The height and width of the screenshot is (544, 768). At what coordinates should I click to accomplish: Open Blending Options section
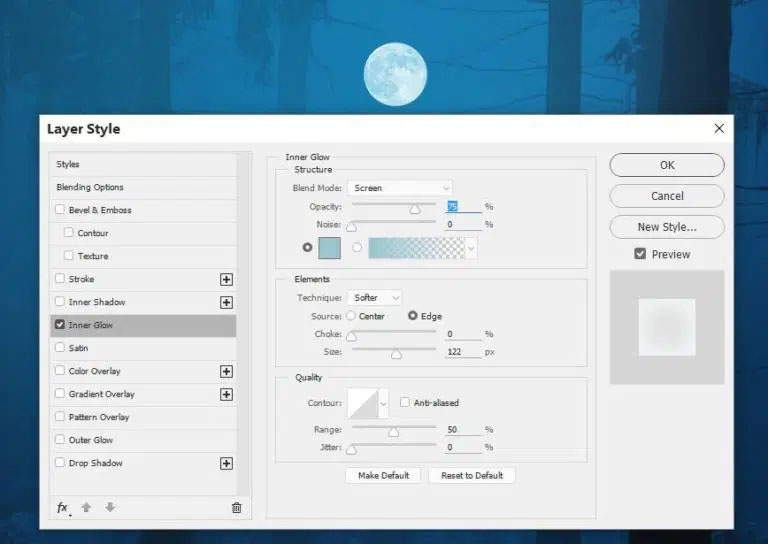[143, 188]
